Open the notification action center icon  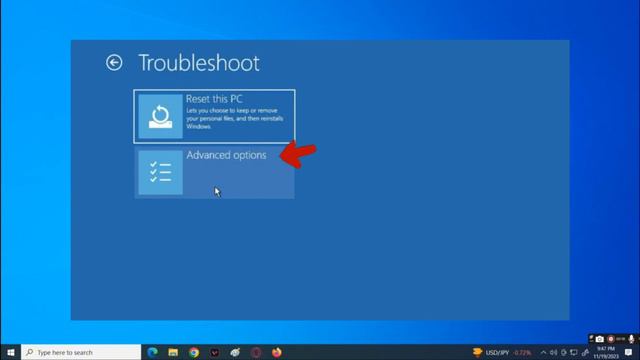tap(629, 353)
